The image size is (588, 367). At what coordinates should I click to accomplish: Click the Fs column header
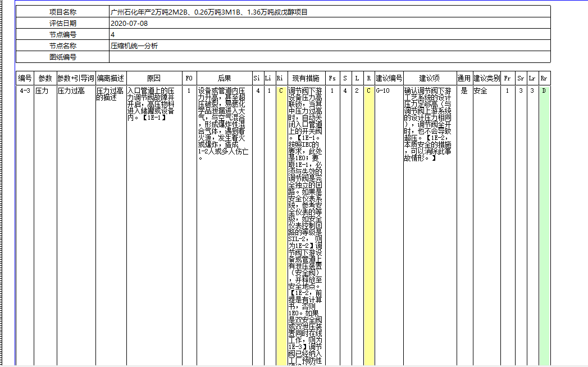coord(332,78)
